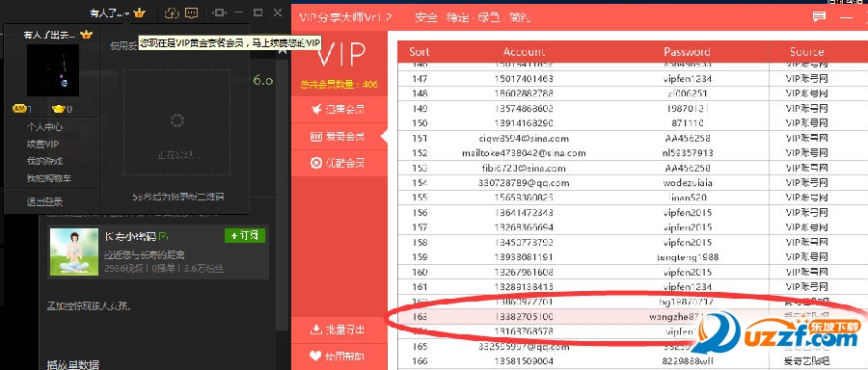This screenshot has width=868, height=370.
Task: Click the 优酷会员 icon in the sidebar
Action: click(x=316, y=163)
